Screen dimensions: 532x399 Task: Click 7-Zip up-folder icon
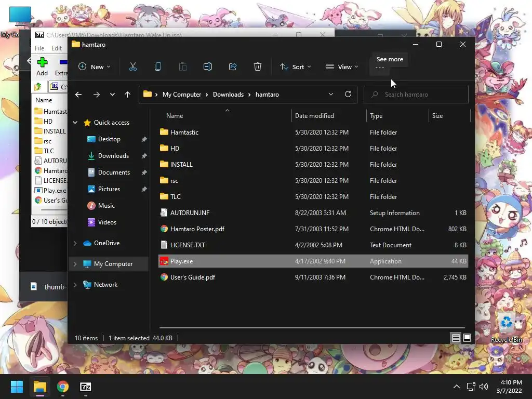tap(38, 87)
